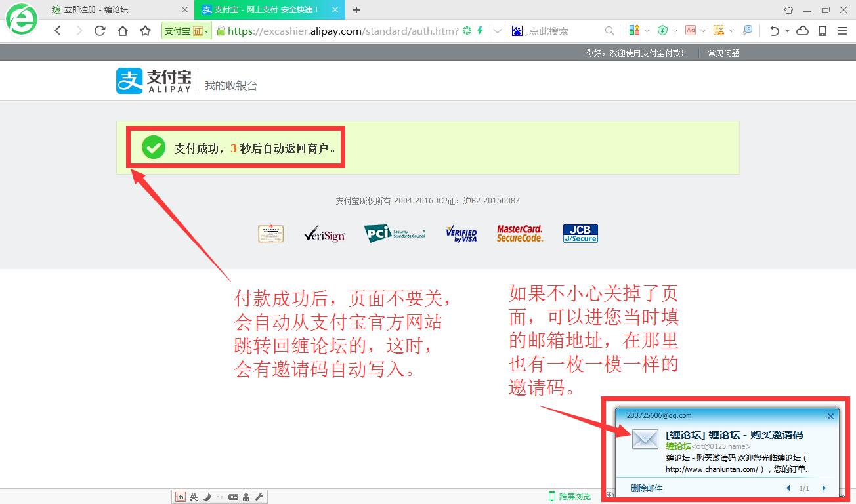Toggle 跨屏浏览 cross-screen browsing
This screenshot has height=504, width=856.
pyautogui.click(x=569, y=497)
